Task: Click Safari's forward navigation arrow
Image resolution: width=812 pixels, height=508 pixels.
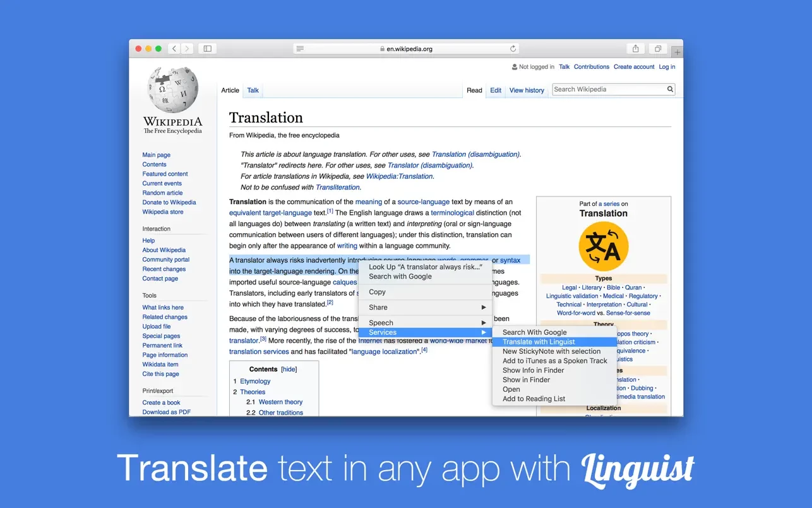Action: coord(187,49)
